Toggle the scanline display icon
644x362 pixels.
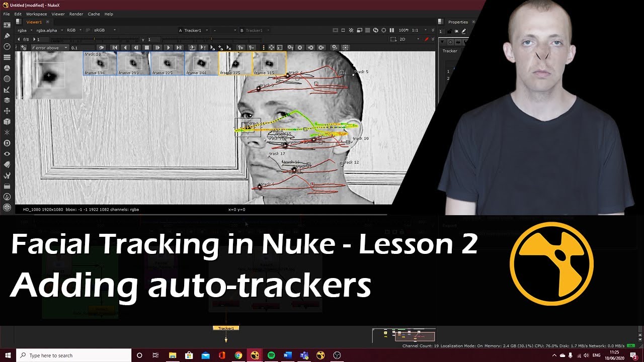[x=367, y=30]
